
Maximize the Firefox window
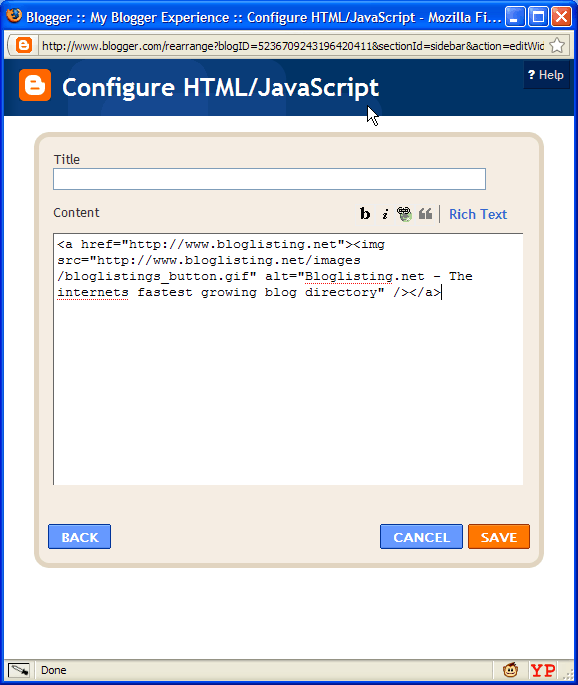[x=538, y=17]
